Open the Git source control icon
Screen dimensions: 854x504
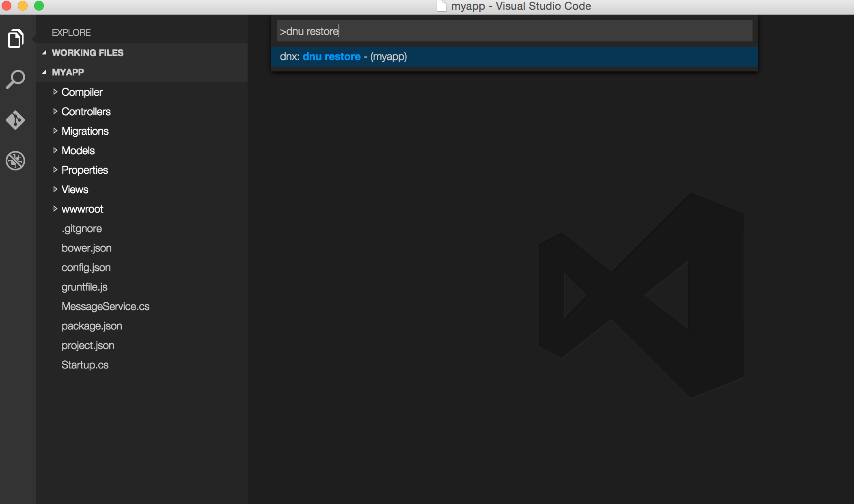(16, 120)
